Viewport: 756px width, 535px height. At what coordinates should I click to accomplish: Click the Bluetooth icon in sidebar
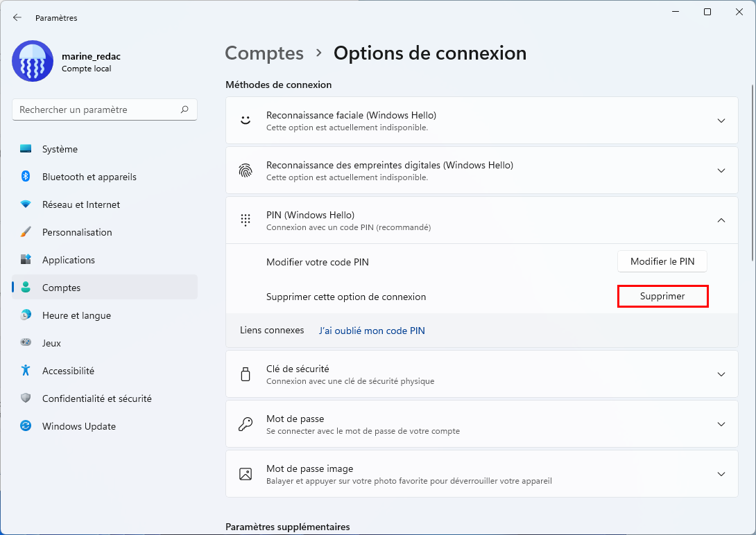tap(26, 176)
